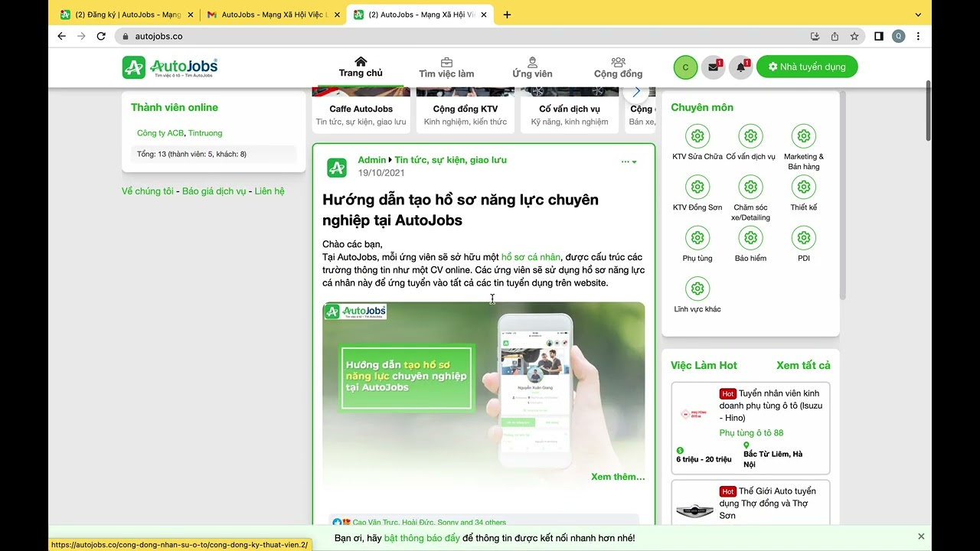980x551 pixels.
Task: Open the Marketing & Bán hàng icon
Action: point(803,136)
